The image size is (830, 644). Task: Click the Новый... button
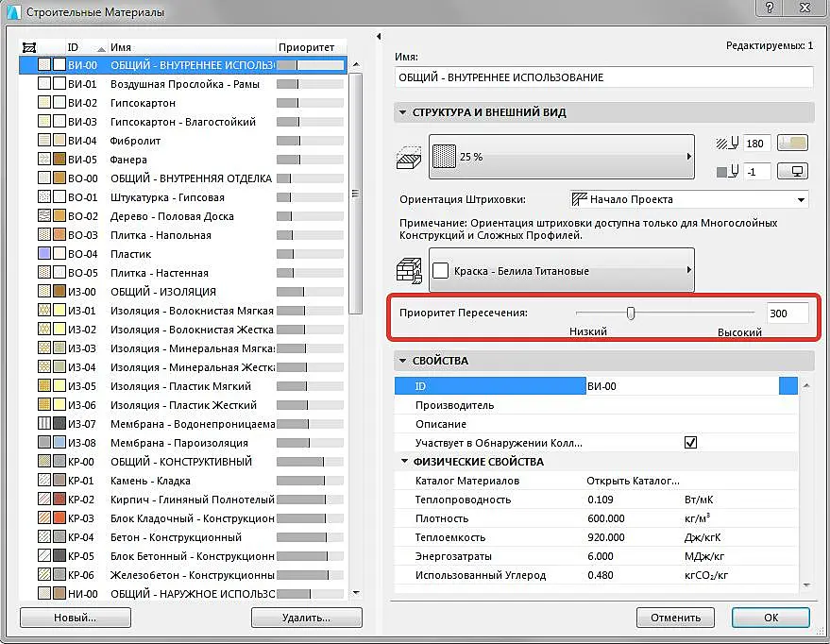point(76,618)
